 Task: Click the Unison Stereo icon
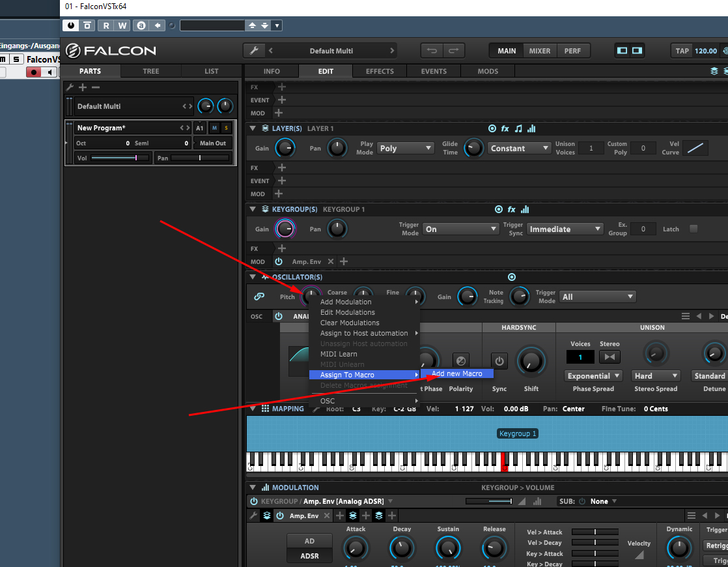[x=609, y=357]
